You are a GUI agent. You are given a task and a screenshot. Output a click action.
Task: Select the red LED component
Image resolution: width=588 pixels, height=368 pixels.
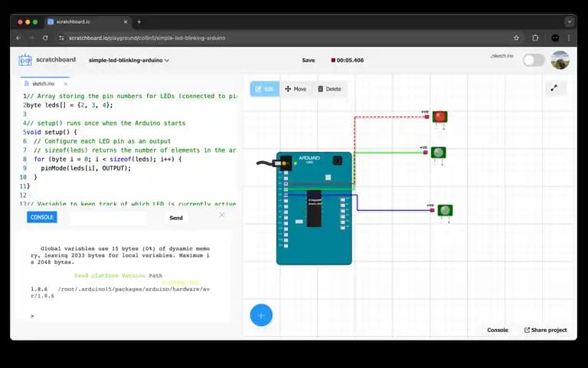click(440, 117)
